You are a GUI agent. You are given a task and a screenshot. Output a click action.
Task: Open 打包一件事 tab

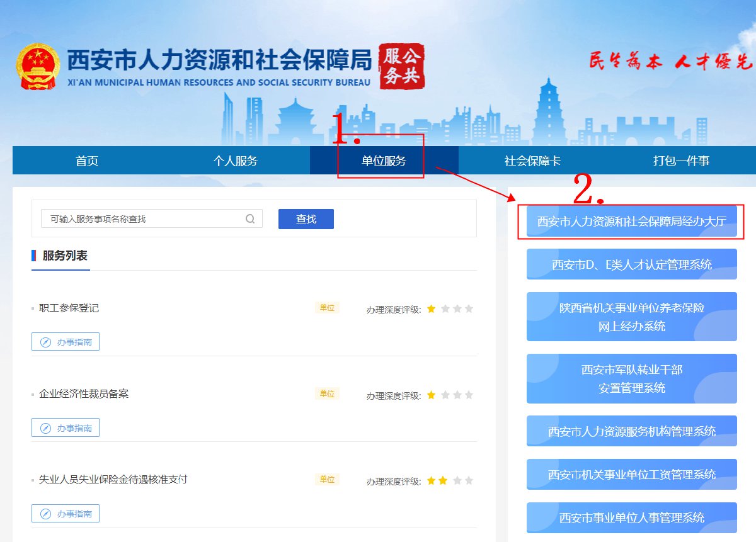point(681,161)
